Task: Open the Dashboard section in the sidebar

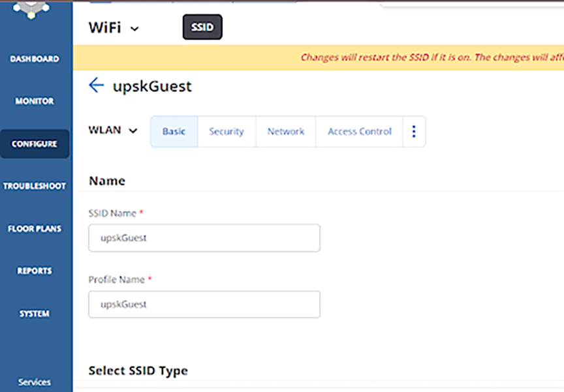Action: coord(34,59)
